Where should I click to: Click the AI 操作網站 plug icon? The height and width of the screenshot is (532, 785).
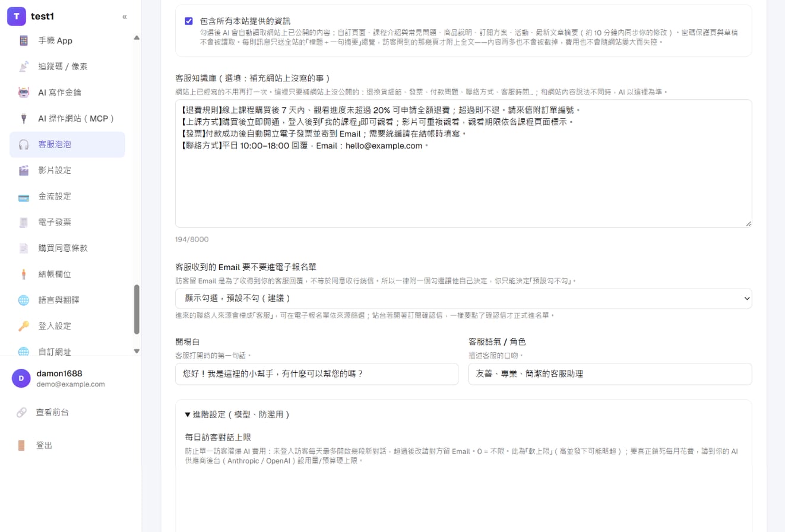(x=24, y=118)
